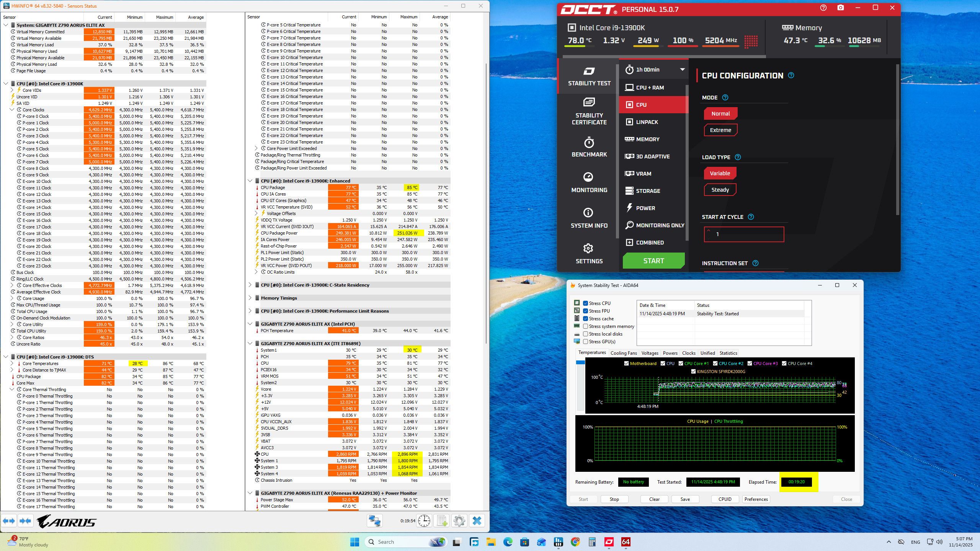Click HWiNFO sensor settings gear icon
This screenshot has height=551, width=980.
[x=459, y=521]
